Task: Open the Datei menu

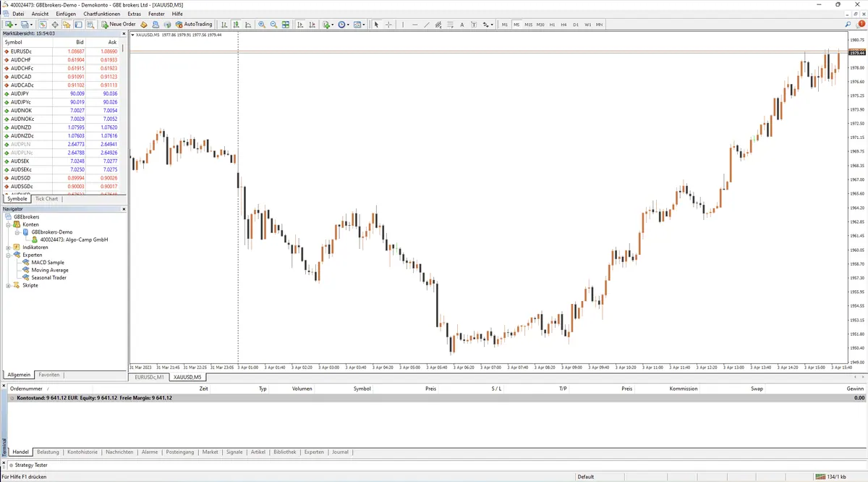Action: (x=18, y=14)
